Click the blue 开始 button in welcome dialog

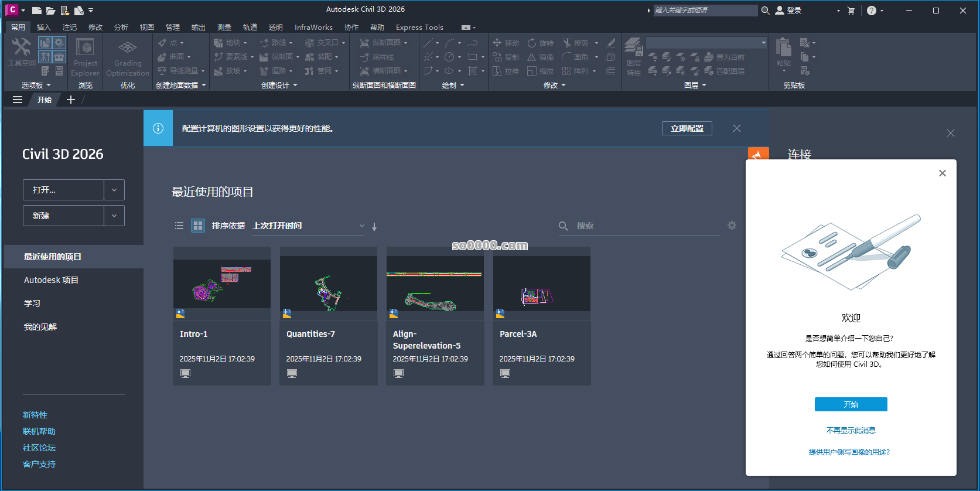point(851,404)
